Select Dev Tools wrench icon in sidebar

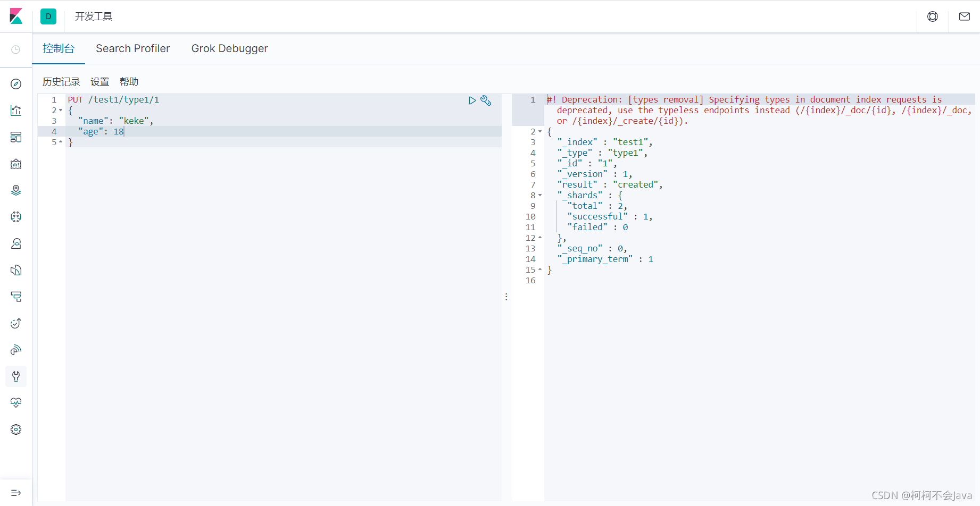[16, 376]
